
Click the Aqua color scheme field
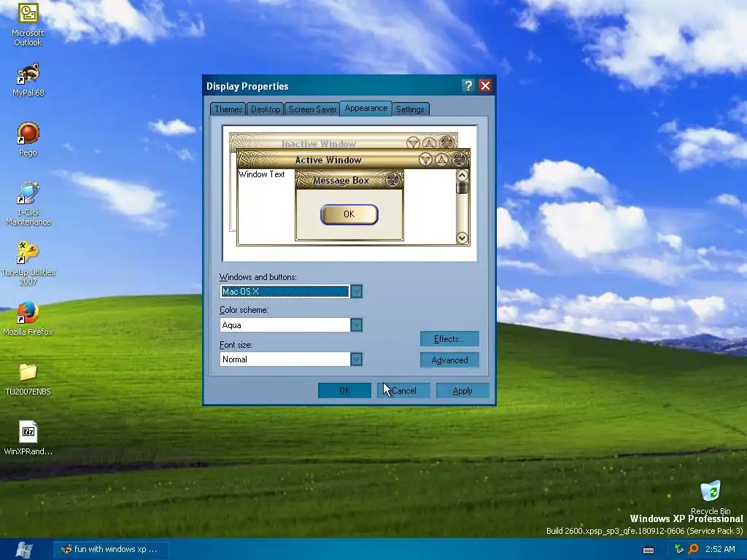tap(285, 324)
